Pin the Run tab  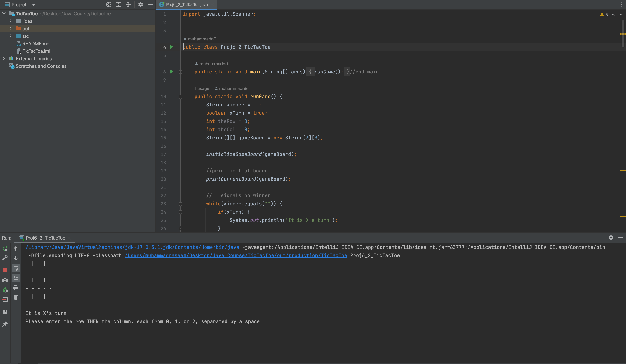(5, 324)
